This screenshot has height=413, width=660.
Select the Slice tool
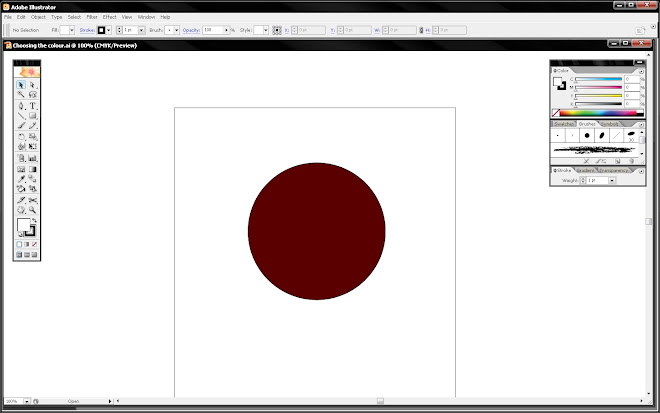tap(21, 200)
